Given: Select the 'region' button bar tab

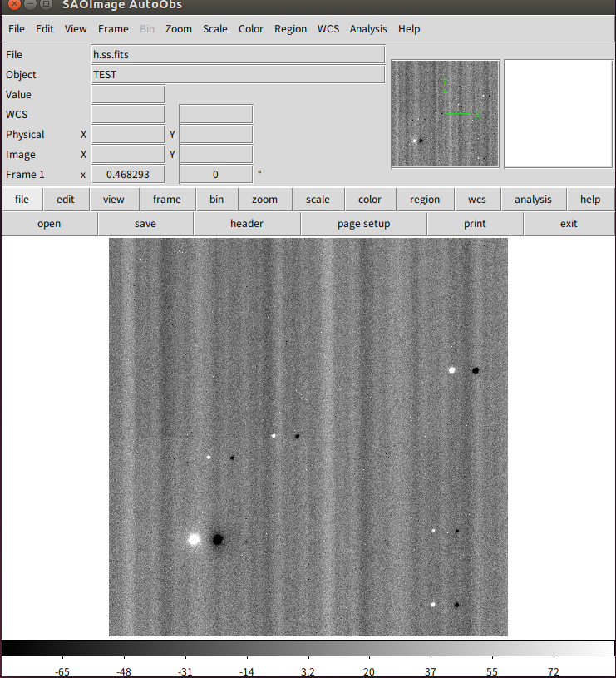Looking at the screenshot, I should pyautogui.click(x=425, y=200).
